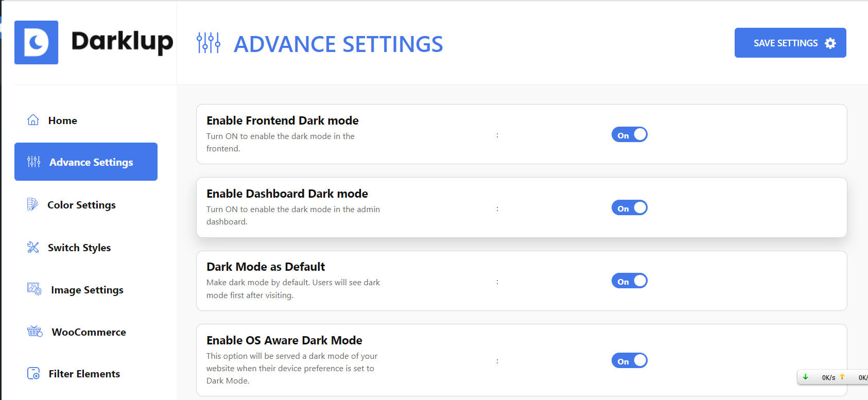Click the Home house icon in sidebar
868x400 pixels.
pos(33,120)
